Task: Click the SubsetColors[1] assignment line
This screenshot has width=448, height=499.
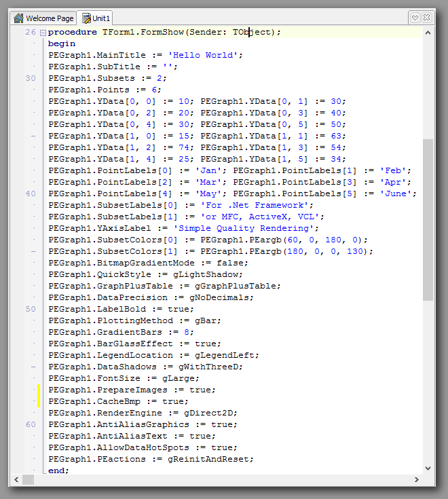Action: 210,251
